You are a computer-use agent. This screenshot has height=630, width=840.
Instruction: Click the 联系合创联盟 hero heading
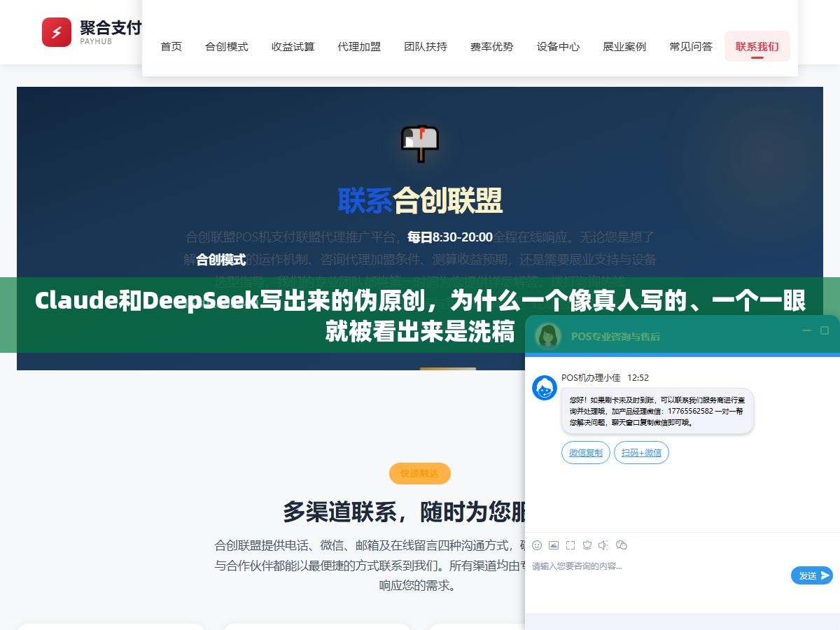point(420,201)
